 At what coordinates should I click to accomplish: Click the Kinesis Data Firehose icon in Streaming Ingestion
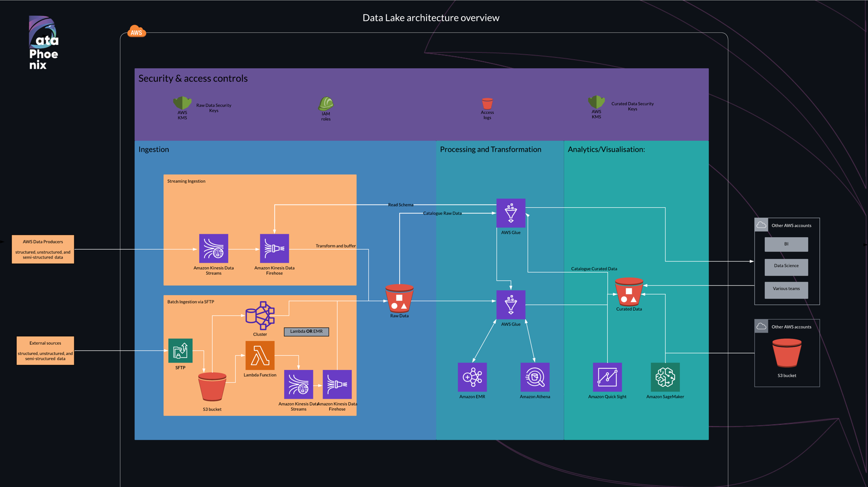click(274, 249)
